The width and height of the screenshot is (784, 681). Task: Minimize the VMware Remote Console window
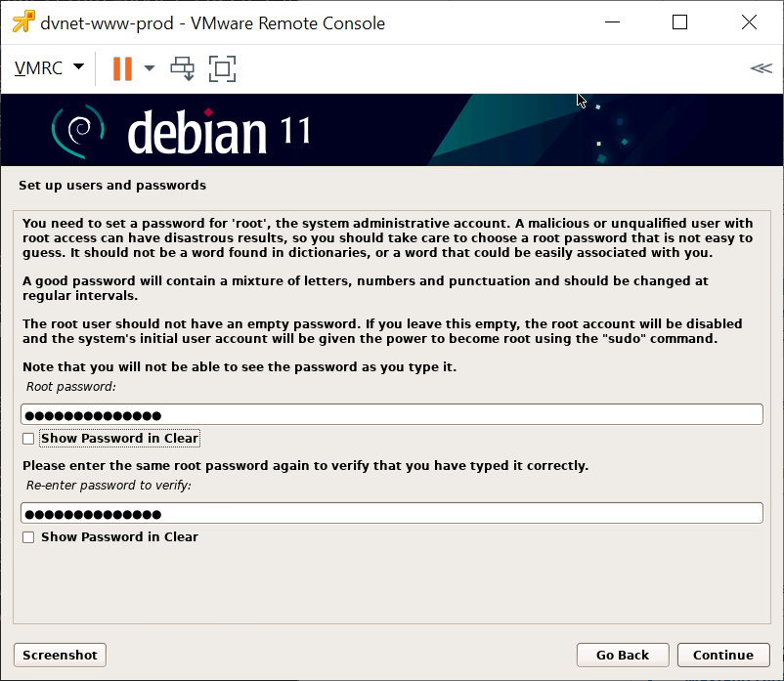[x=613, y=22]
